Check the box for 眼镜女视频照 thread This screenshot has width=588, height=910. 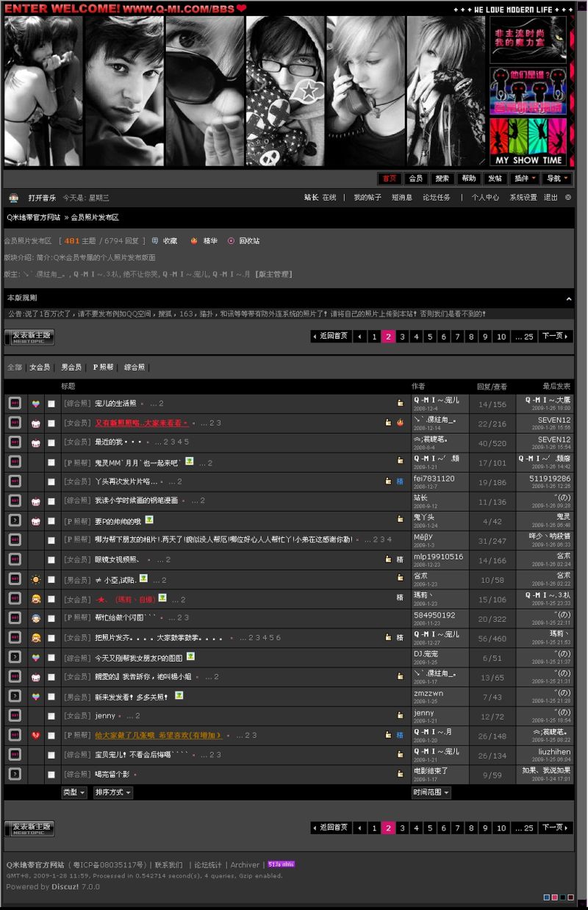51,559
